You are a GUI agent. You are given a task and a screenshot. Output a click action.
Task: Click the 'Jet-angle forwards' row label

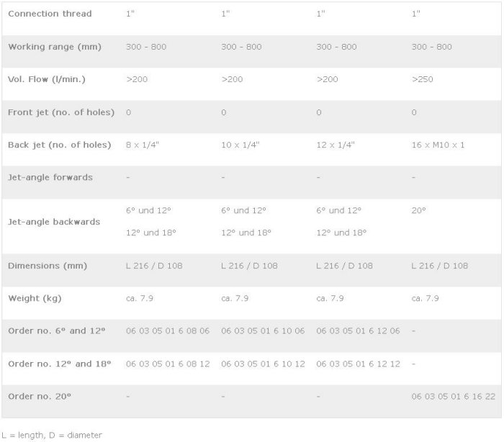(x=50, y=177)
